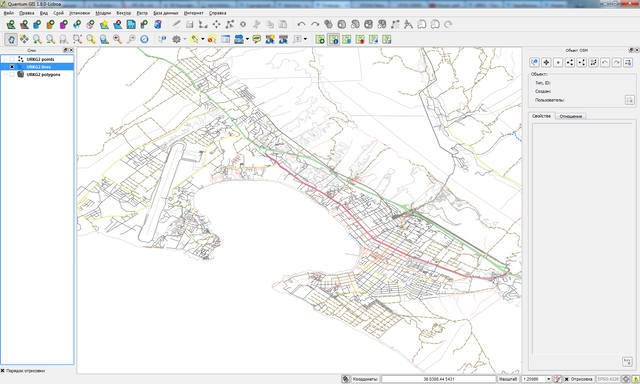Click the Add Raster Layer icon
The image size is (640, 384).
[x=24, y=24]
